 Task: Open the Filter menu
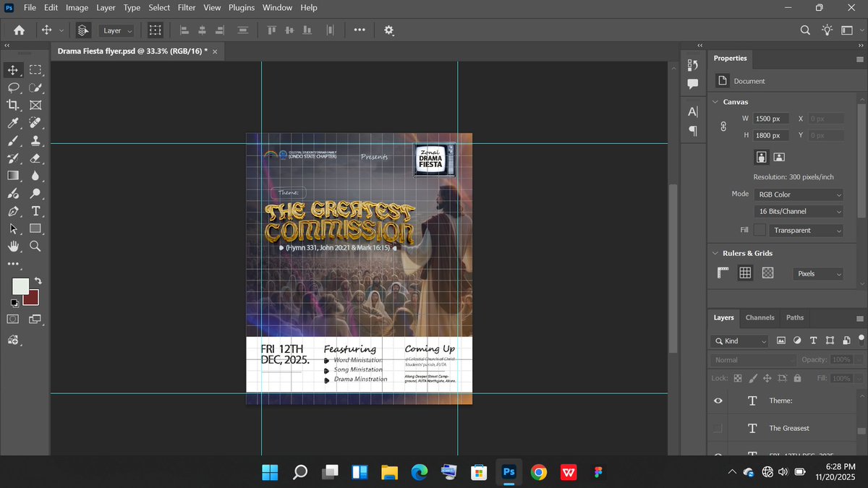pyautogui.click(x=186, y=7)
